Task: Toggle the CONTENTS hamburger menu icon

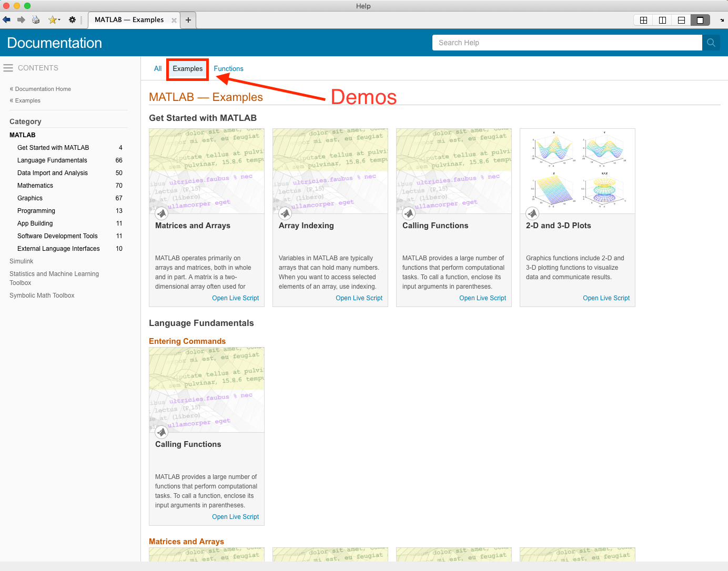Action: (x=8, y=68)
